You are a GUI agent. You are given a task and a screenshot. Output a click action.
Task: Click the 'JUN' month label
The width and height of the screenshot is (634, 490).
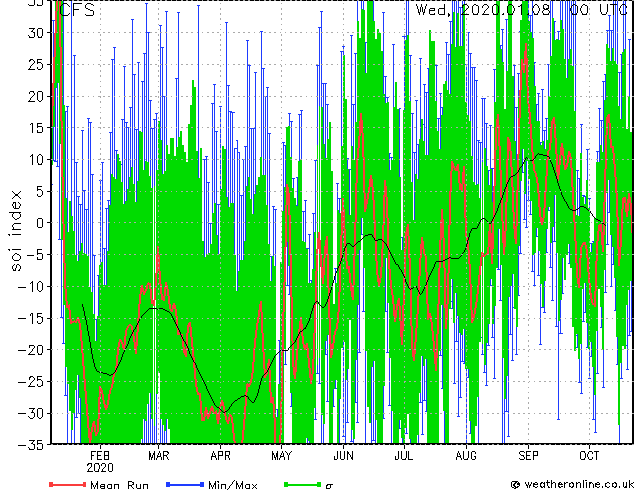(343, 456)
